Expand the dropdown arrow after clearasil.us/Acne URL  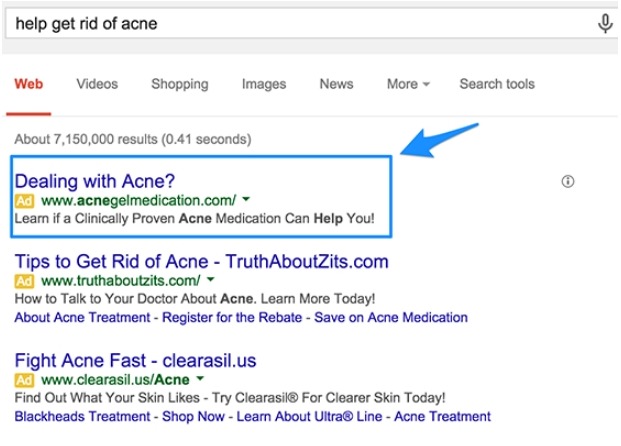pos(200,379)
